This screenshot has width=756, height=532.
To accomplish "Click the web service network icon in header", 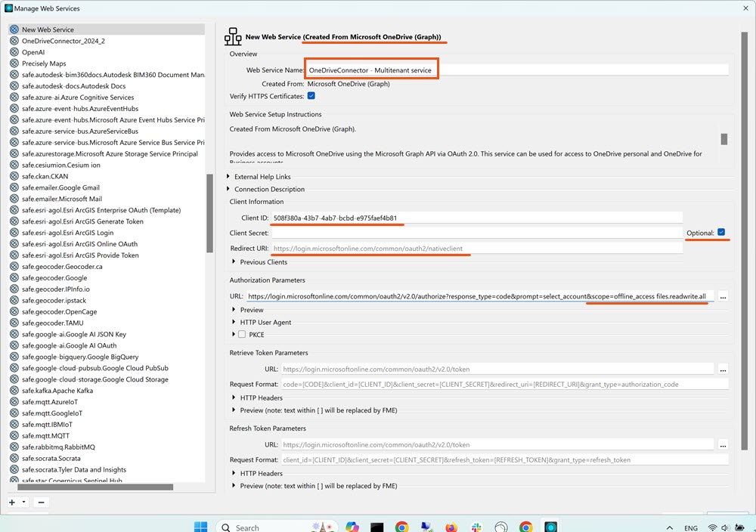I will (233, 36).
